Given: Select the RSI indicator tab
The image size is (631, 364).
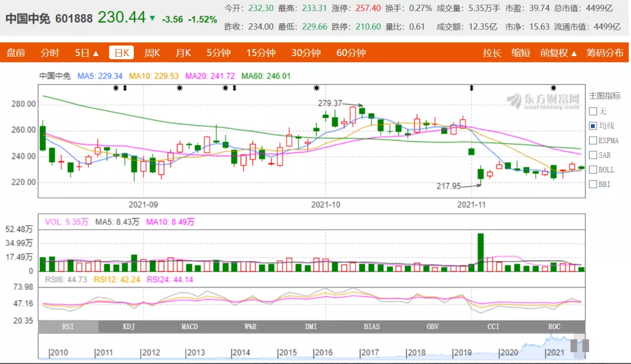Looking at the screenshot, I should (x=68, y=327).
